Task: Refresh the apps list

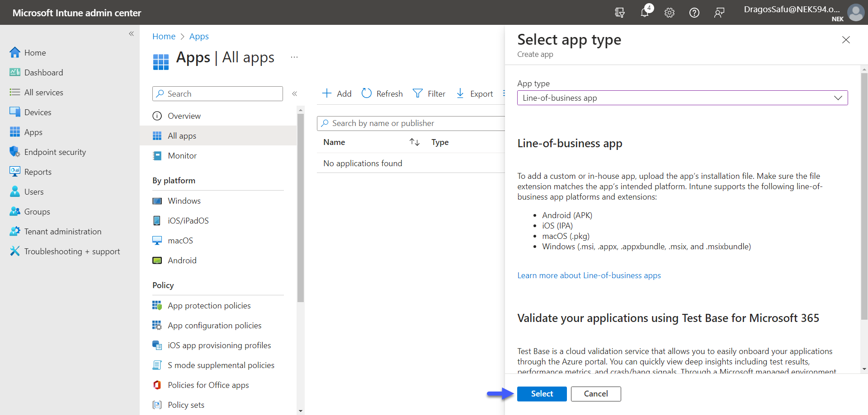Action: (382, 93)
